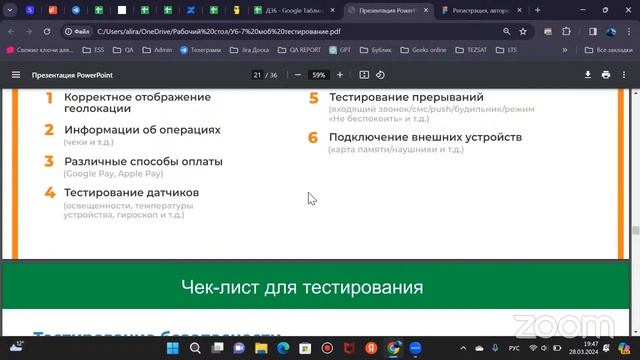
Task: Click the zoom in plus button
Action: point(340,75)
